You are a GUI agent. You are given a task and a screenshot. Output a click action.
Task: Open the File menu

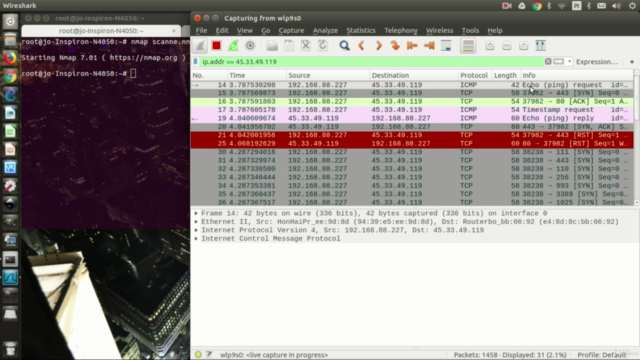(x=201, y=31)
